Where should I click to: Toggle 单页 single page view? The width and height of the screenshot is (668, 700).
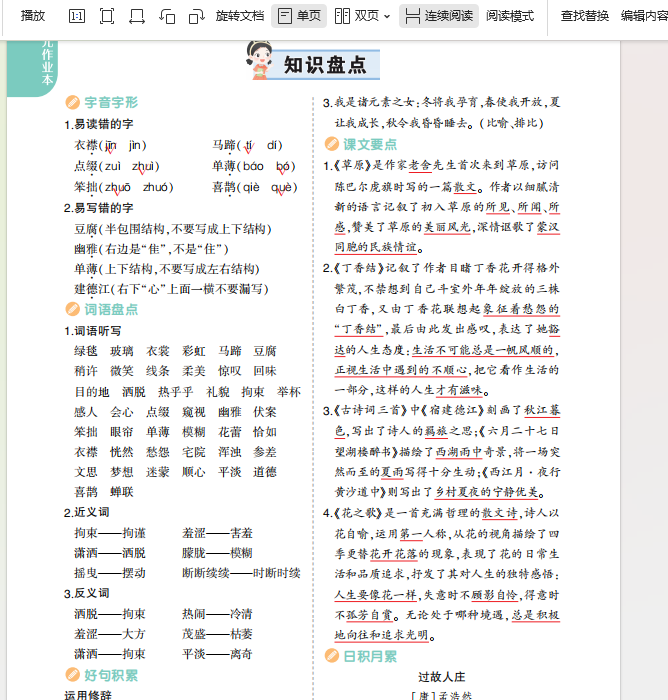point(299,16)
